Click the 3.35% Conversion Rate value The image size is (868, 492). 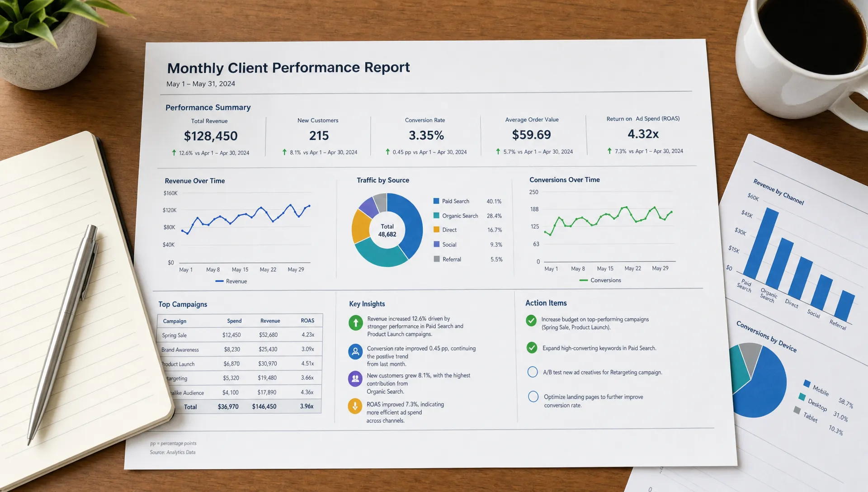tap(426, 135)
